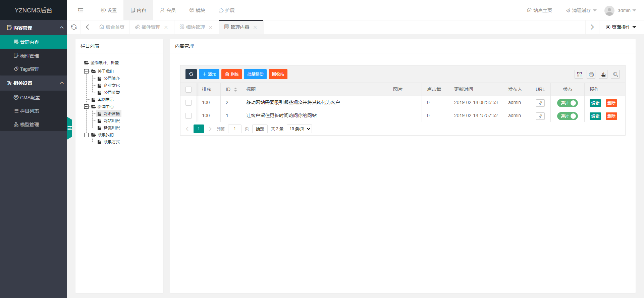Click the export table icon

point(603,74)
